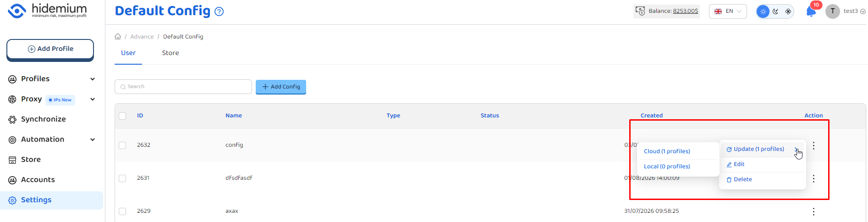Click the Add Config button
This screenshot has width=868, height=222.
coord(281,87)
